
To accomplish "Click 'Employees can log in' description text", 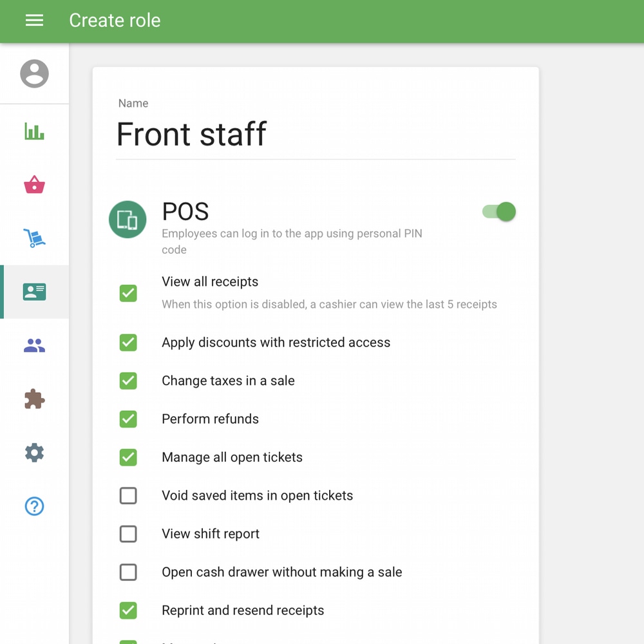I will (292, 241).
